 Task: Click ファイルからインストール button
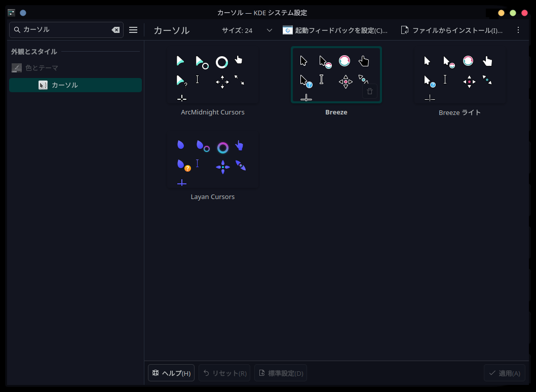(452, 30)
